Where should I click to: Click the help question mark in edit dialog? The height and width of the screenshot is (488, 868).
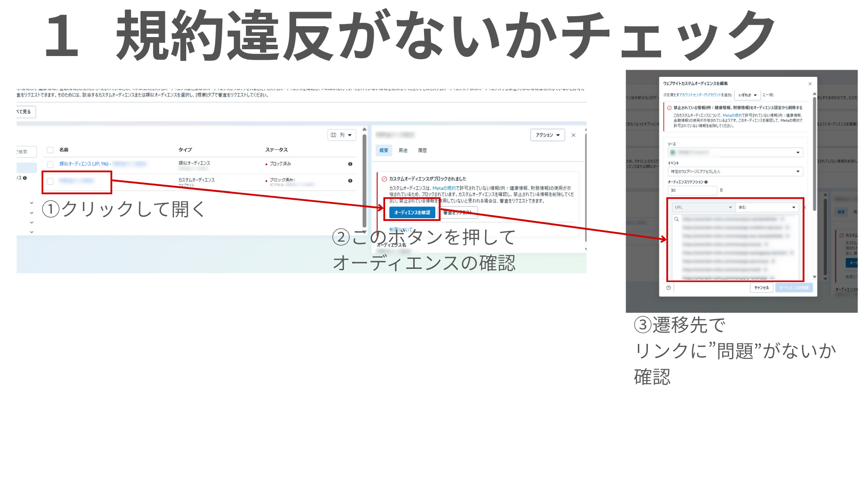point(669,287)
